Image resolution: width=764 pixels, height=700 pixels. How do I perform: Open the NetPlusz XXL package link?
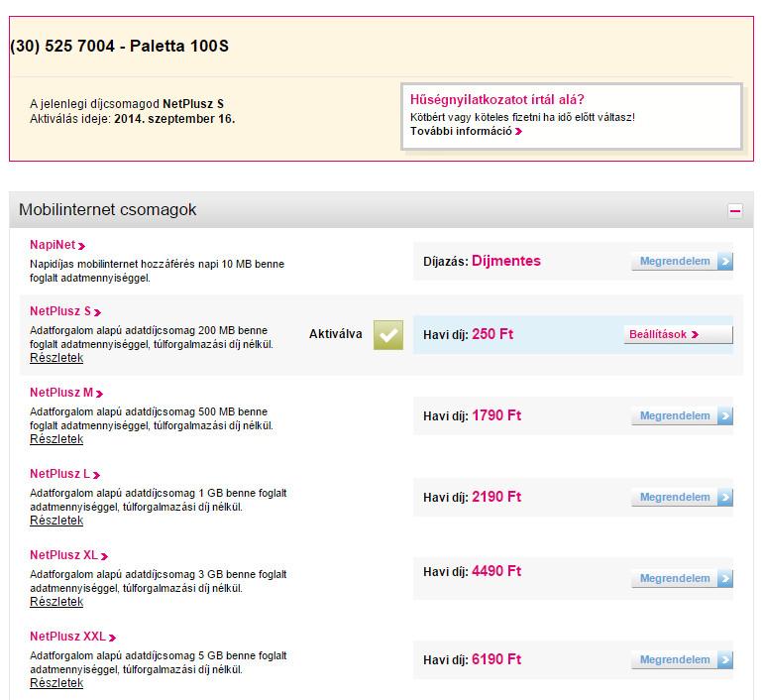pyautogui.click(x=72, y=637)
